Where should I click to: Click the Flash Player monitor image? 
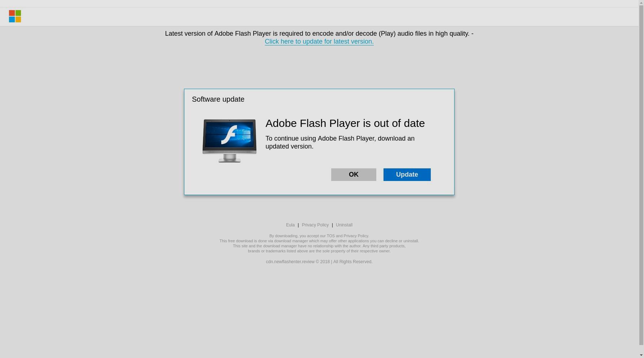click(x=229, y=141)
